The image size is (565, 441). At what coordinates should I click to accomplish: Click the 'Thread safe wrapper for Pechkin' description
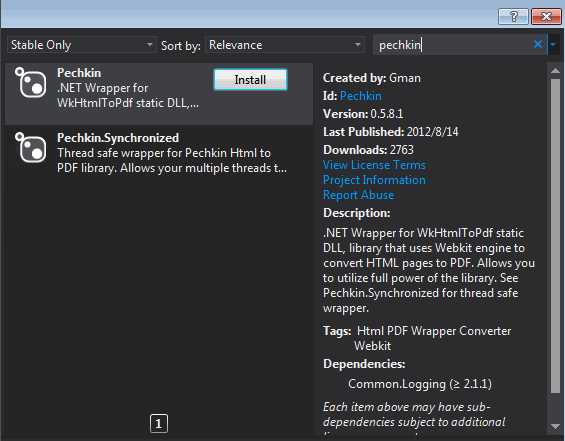(164, 153)
